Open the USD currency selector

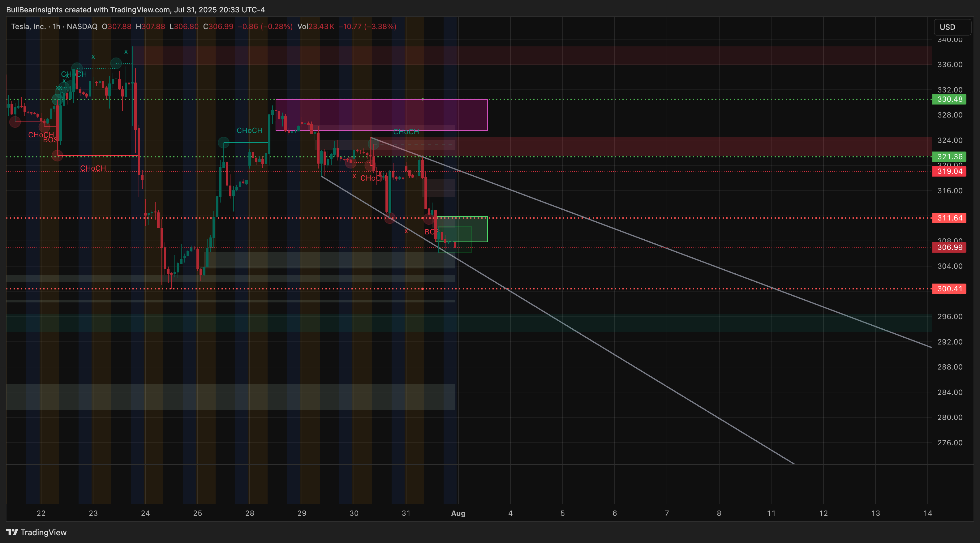pyautogui.click(x=952, y=27)
